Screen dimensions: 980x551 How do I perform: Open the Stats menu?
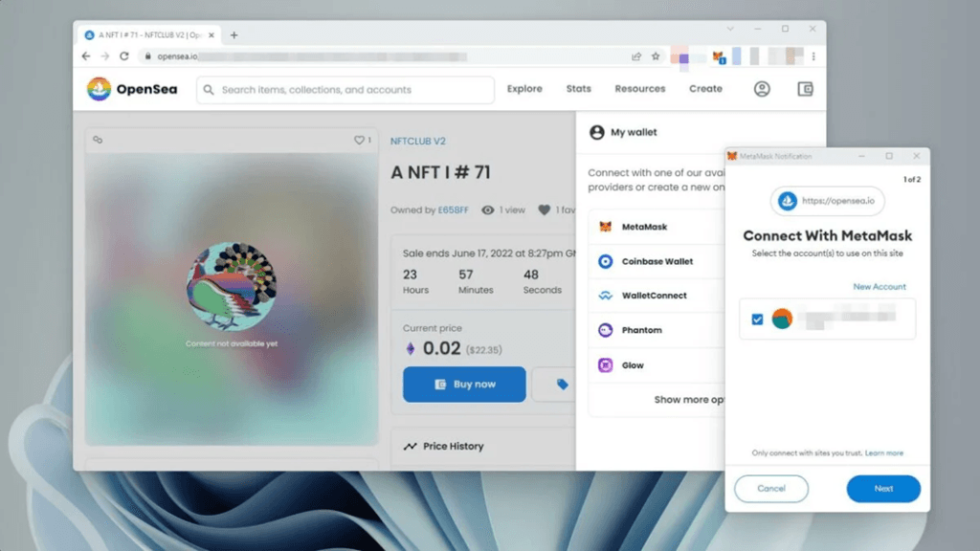(x=579, y=89)
